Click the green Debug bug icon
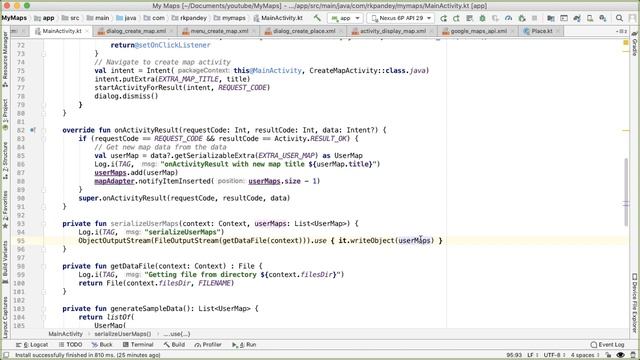Viewport: 640px width, 360px height. click(482, 18)
